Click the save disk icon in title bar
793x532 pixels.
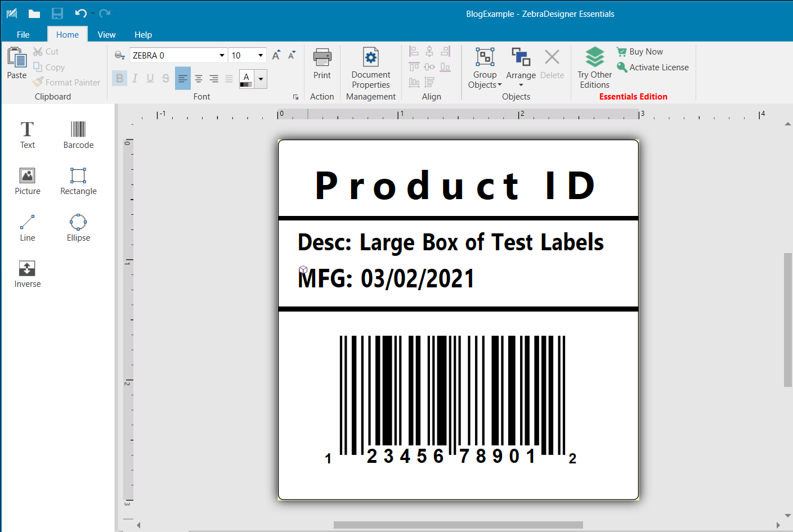[57, 13]
